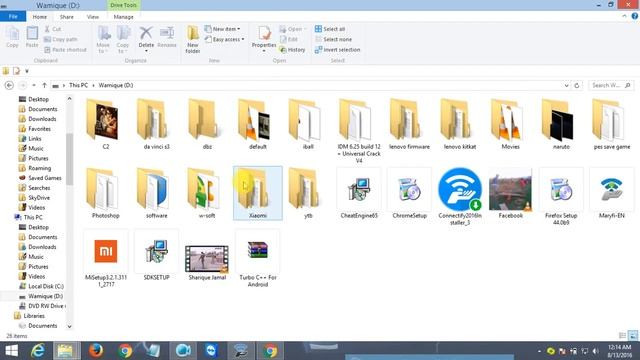
Task: Select the Sharique Jamal video thumbnail
Action: [207, 261]
